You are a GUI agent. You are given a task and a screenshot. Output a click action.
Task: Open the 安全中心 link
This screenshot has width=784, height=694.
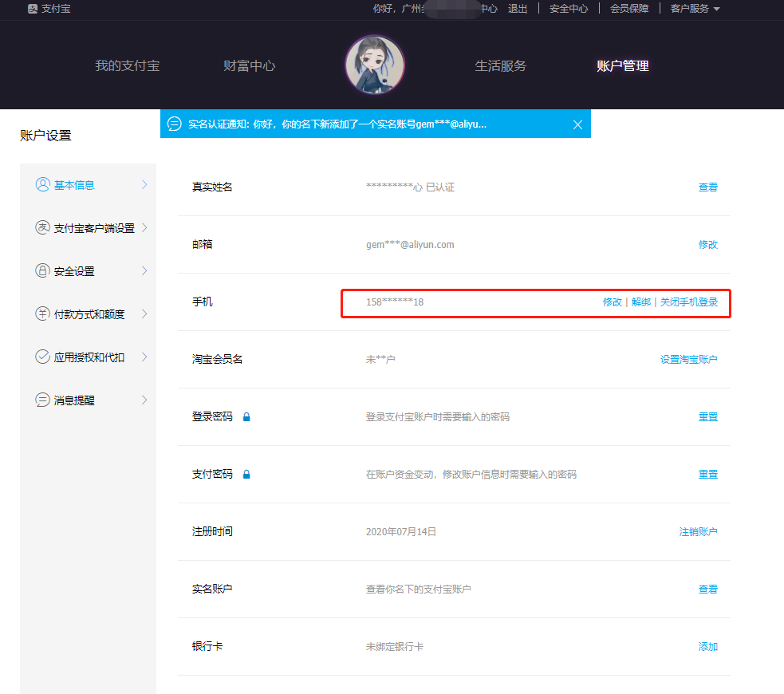569,9
